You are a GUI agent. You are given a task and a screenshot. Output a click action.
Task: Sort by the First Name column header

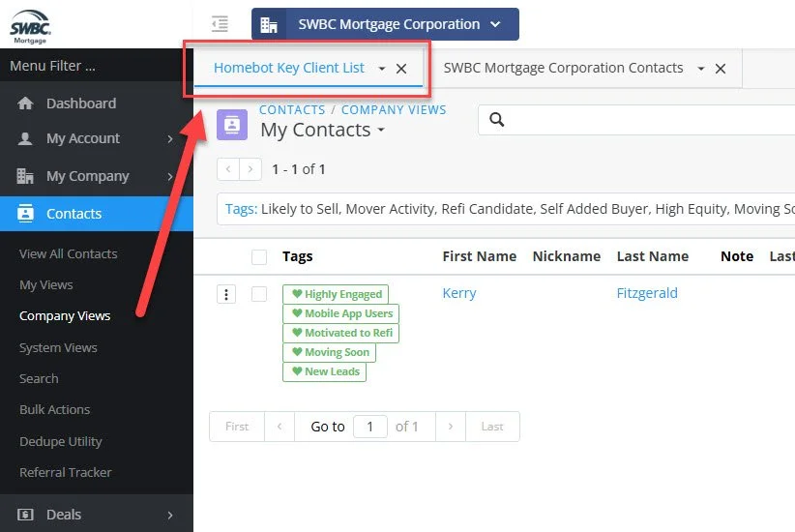coord(480,256)
